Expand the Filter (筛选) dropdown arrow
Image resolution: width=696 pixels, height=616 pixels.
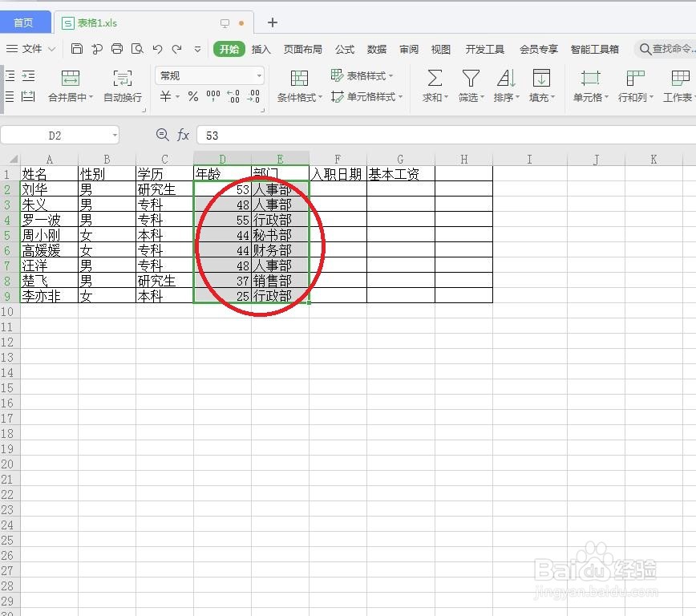click(x=482, y=97)
